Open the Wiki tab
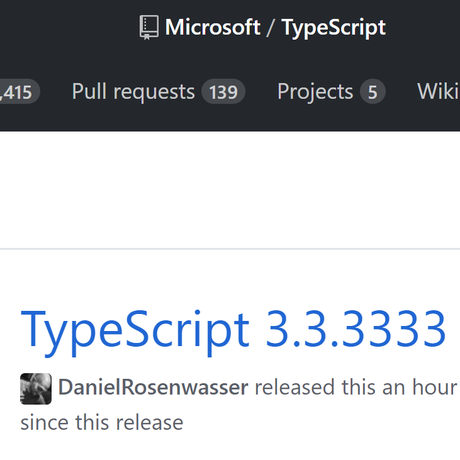The image size is (460, 460). coord(438,91)
